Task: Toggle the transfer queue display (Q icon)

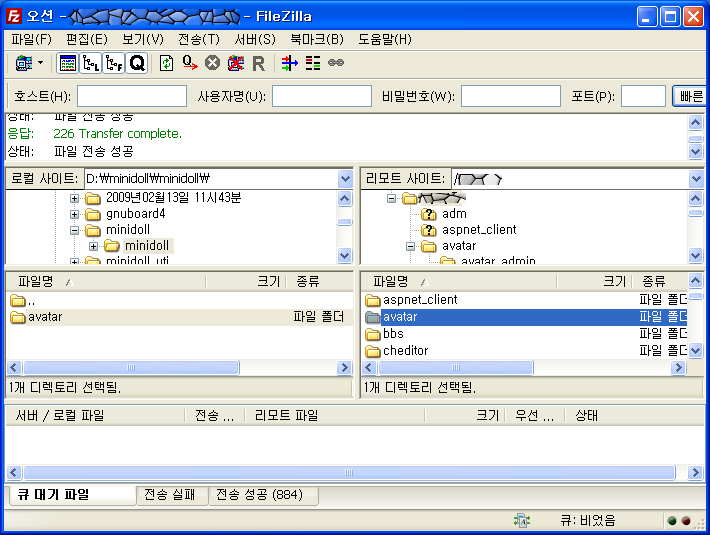Action: 137,63
